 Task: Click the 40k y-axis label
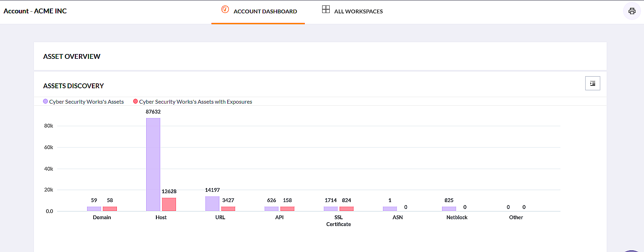coord(49,169)
